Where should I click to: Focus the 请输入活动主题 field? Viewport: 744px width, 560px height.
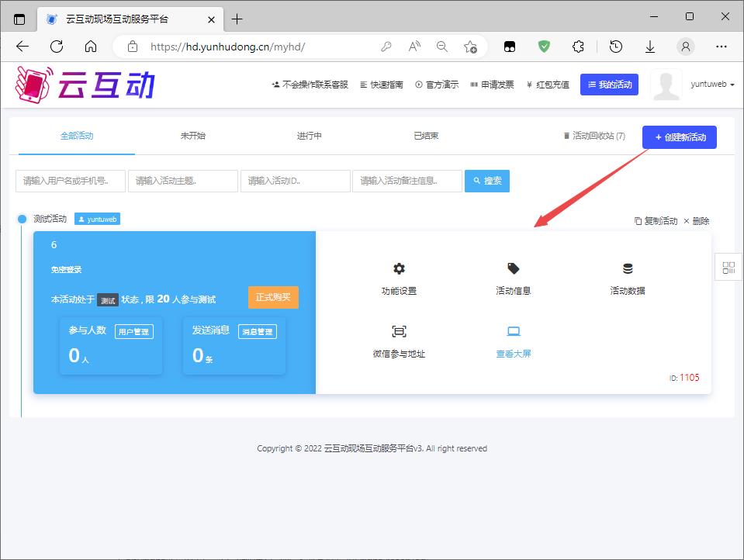point(183,181)
